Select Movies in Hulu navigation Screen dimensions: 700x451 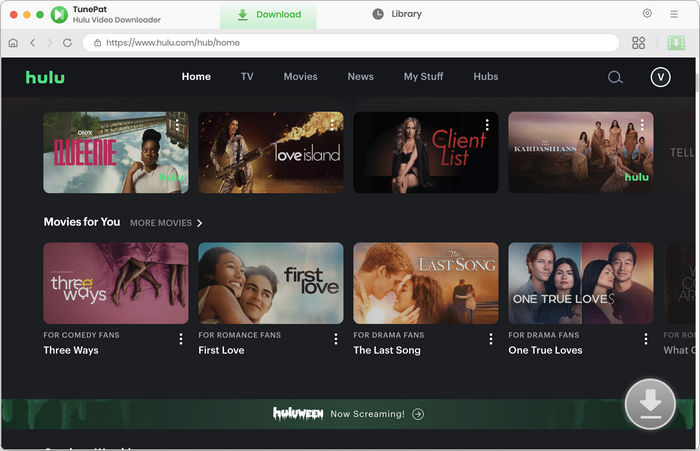click(x=300, y=77)
